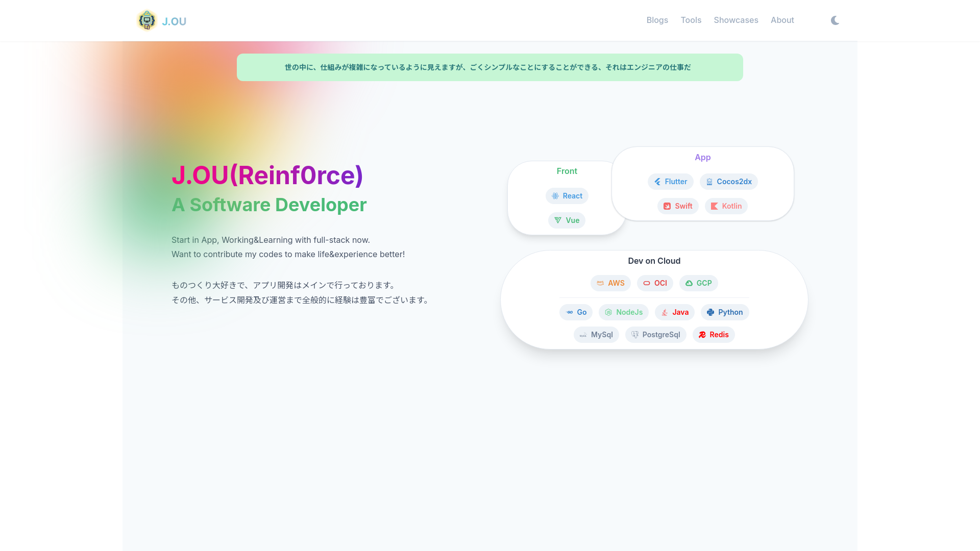Open the About page

(782, 20)
